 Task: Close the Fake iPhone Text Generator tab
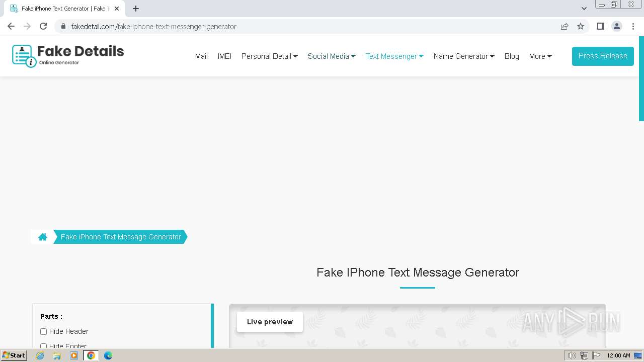pyautogui.click(x=117, y=9)
